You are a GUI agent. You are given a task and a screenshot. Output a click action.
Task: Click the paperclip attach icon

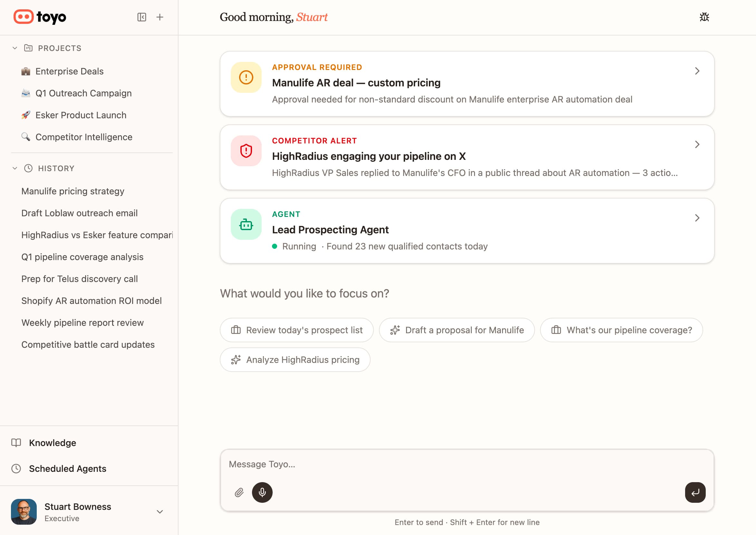tap(239, 492)
